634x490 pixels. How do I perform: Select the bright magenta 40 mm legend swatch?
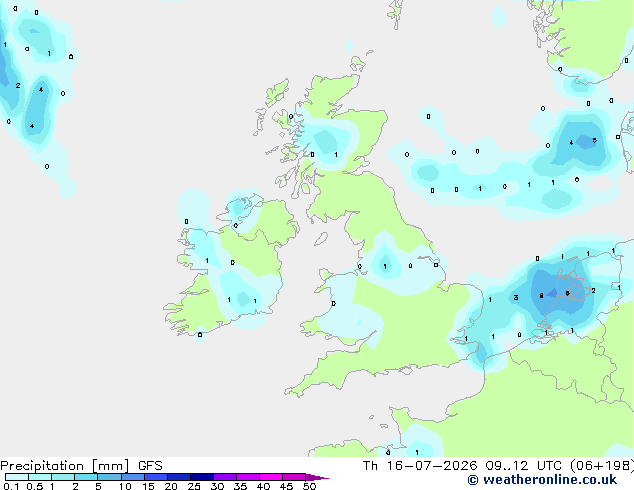click(x=271, y=477)
